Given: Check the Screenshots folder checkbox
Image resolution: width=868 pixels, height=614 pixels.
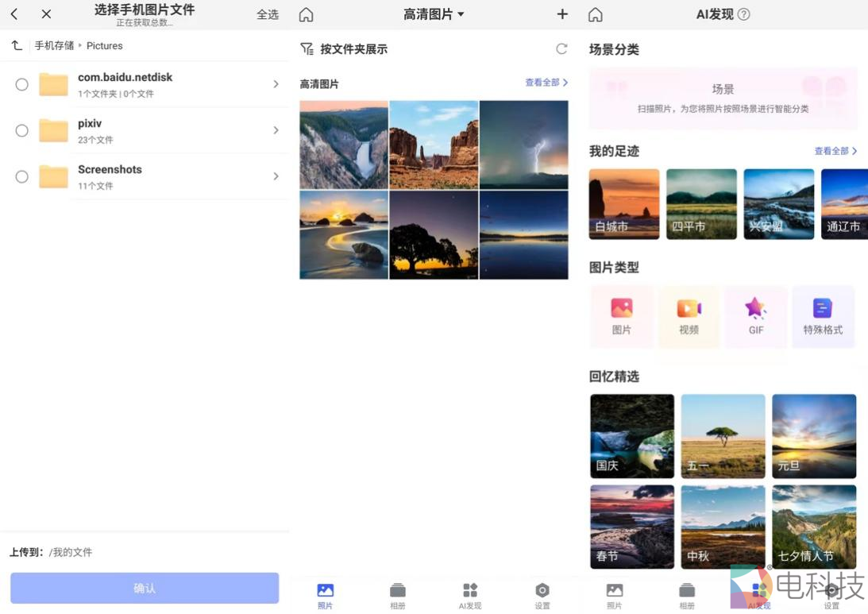Looking at the screenshot, I should pyautogui.click(x=21, y=176).
